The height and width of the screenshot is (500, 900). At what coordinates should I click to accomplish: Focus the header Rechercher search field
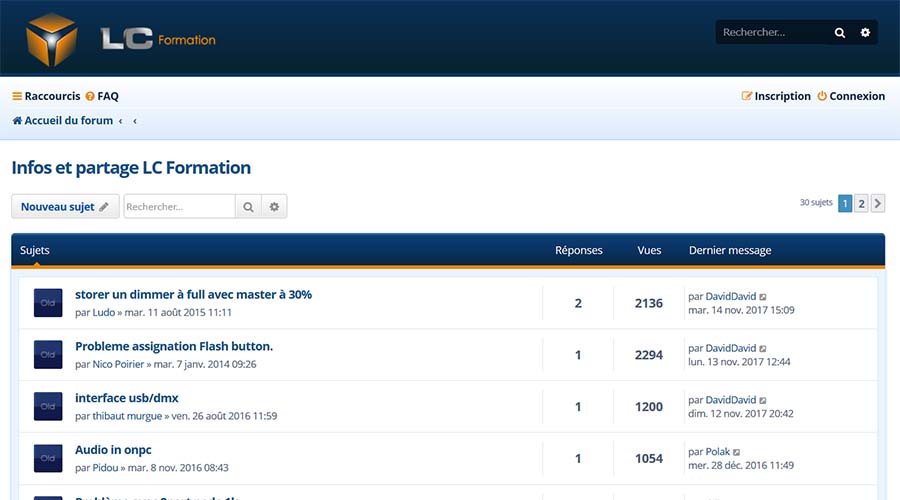772,33
